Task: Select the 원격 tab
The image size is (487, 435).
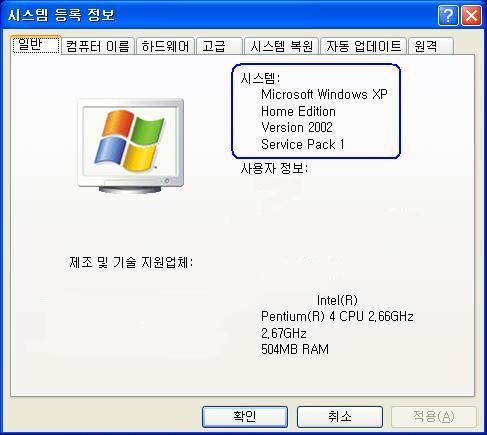Action: click(431, 46)
